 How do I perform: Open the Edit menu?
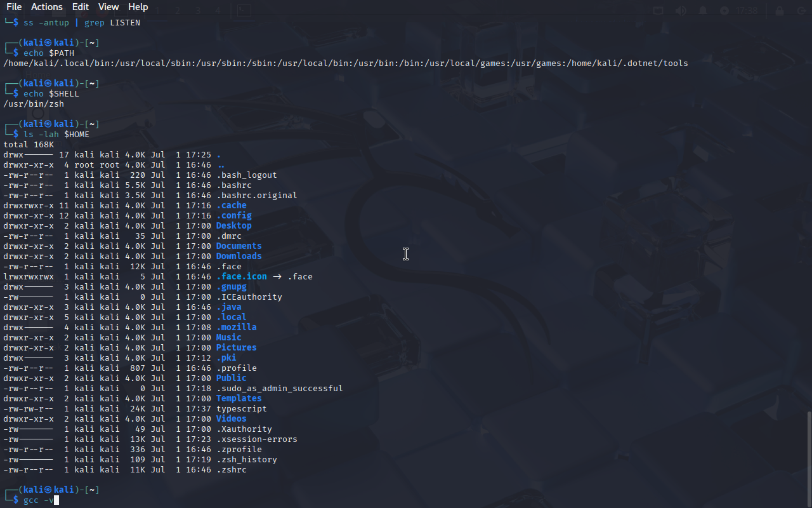click(81, 7)
